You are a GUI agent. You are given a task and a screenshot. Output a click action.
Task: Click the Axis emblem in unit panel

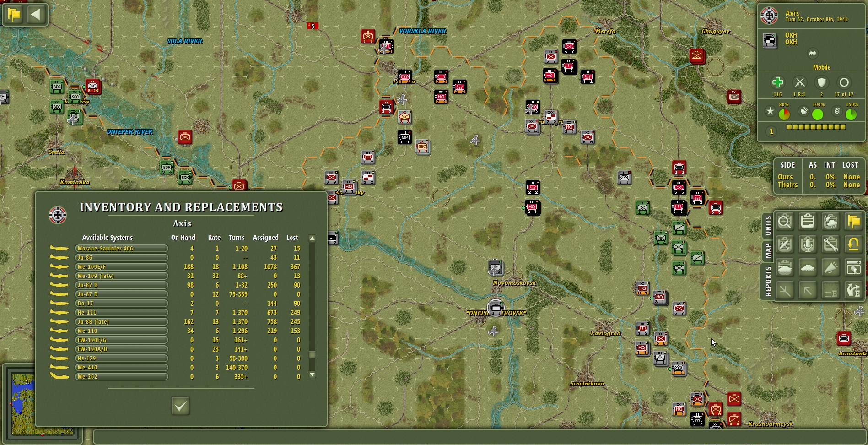coord(769,16)
